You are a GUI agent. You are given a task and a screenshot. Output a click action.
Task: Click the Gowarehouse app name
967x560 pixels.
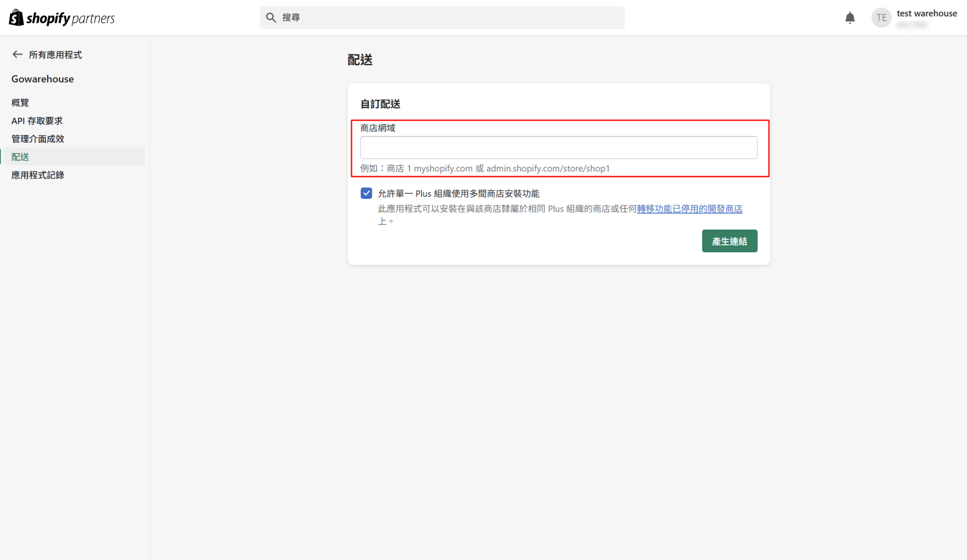(42, 79)
